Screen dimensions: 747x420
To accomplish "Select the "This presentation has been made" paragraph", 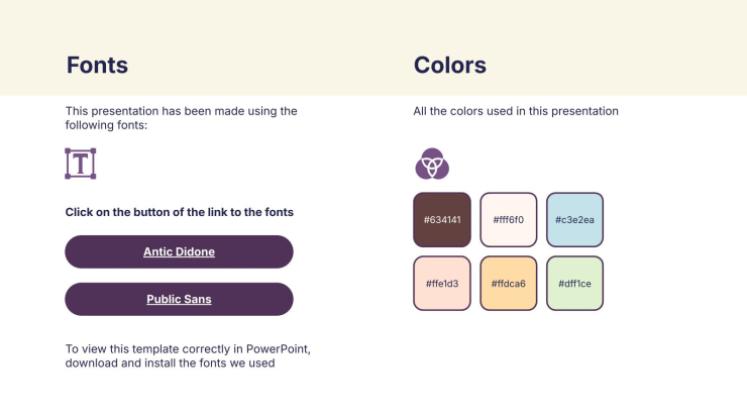I will [x=181, y=118].
